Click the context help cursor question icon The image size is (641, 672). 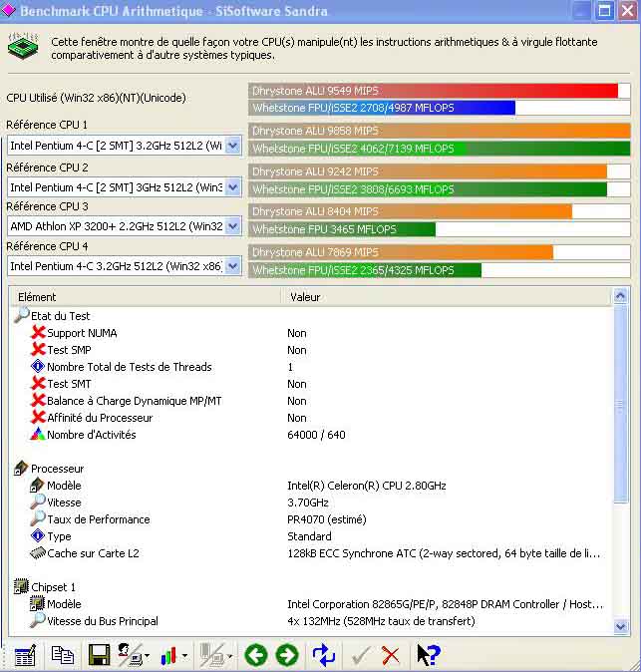click(x=428, y=655)
